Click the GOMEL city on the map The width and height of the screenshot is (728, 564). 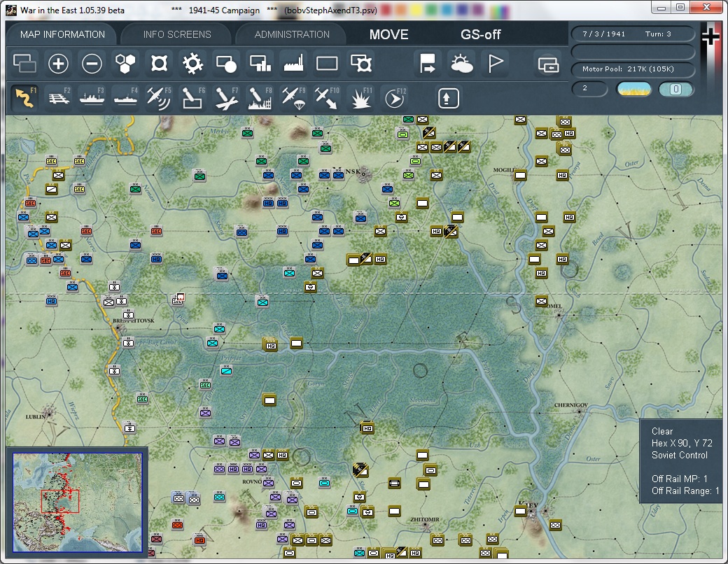click(559, 314)
